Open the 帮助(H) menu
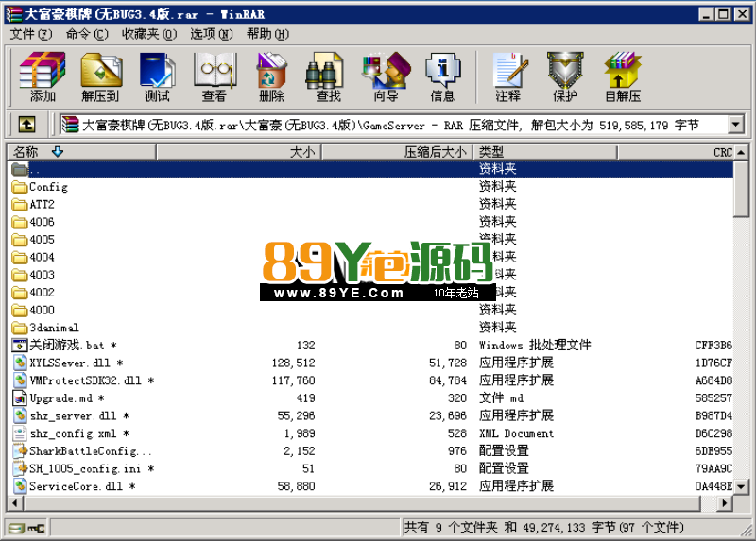Screen dimensions: 756x541 pos(267,34)
